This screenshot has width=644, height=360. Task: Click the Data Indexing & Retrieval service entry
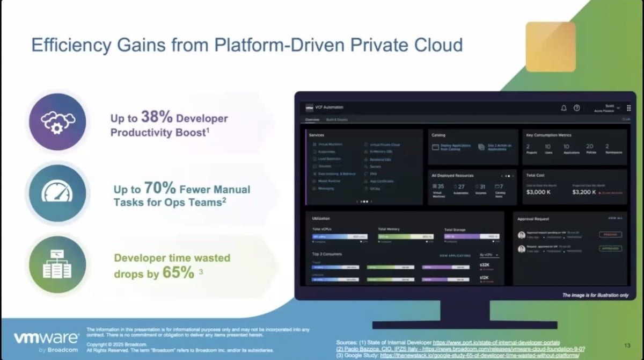coord(337,174)
